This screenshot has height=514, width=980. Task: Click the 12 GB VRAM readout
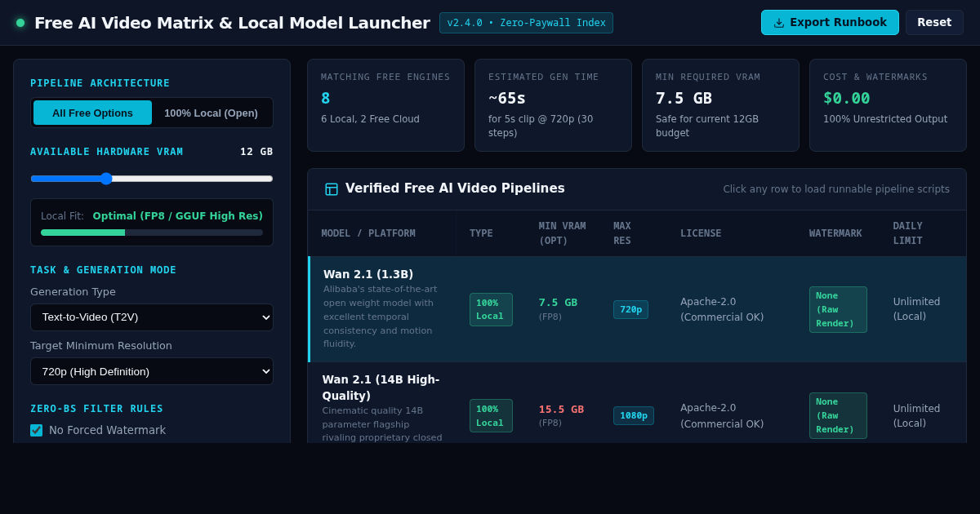[x=256, y=152]
